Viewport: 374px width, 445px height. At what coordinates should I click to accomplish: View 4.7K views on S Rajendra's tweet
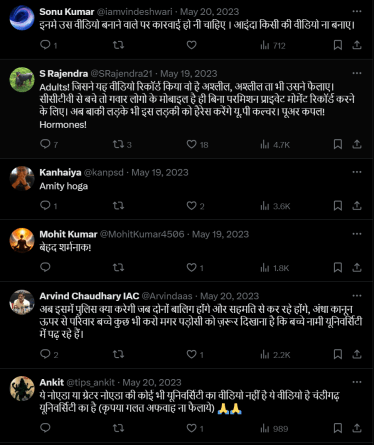(x=275, y=145)
